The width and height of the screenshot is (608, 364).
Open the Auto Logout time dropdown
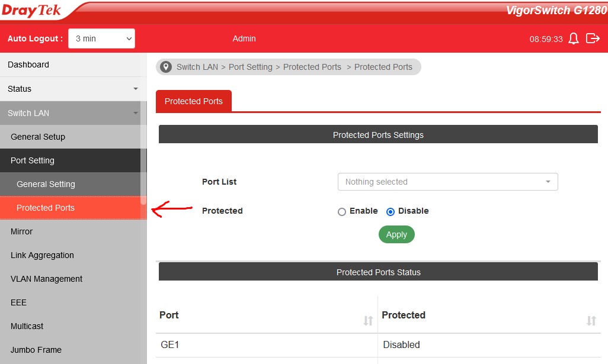[102, 38]
